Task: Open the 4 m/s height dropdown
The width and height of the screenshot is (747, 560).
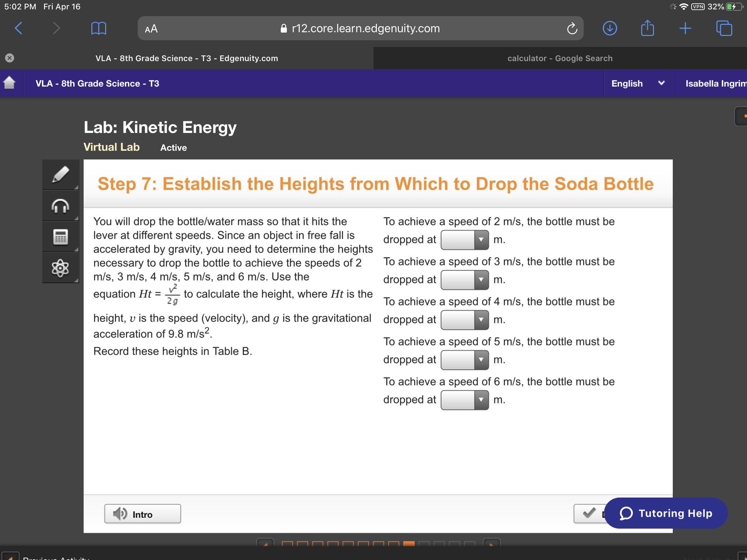Action: point(464,320)
